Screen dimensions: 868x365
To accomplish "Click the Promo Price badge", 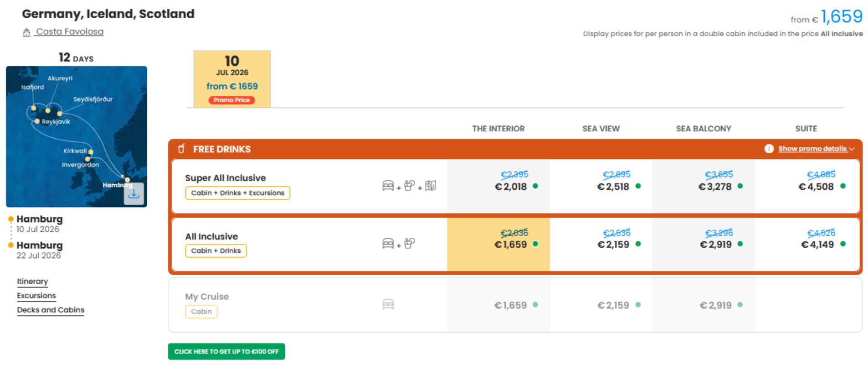I will pyautogui.click(x=232, y=100).
